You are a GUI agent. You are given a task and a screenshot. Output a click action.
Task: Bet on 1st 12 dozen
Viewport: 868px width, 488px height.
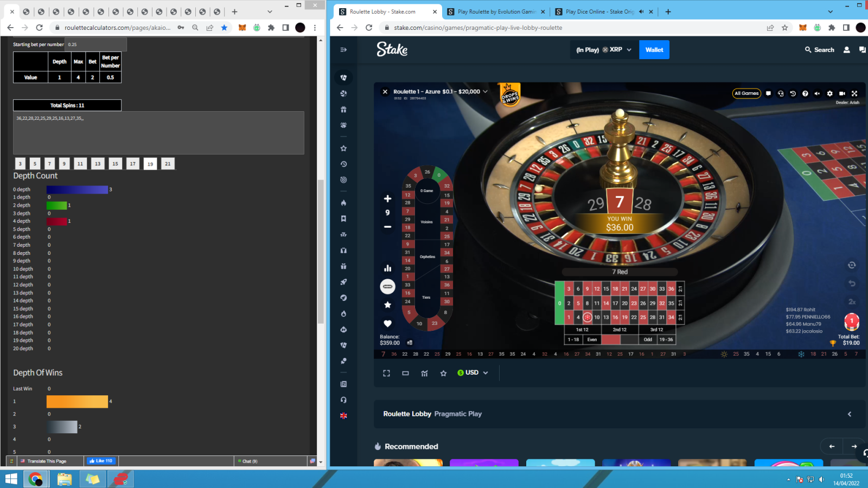582,329
